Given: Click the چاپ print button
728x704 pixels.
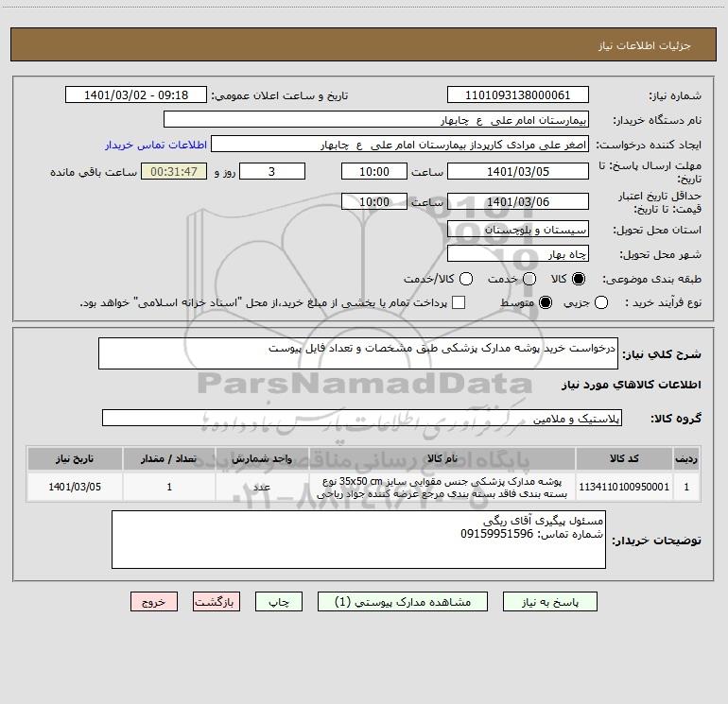Looking at the screenshot, I should coord(279,602).
